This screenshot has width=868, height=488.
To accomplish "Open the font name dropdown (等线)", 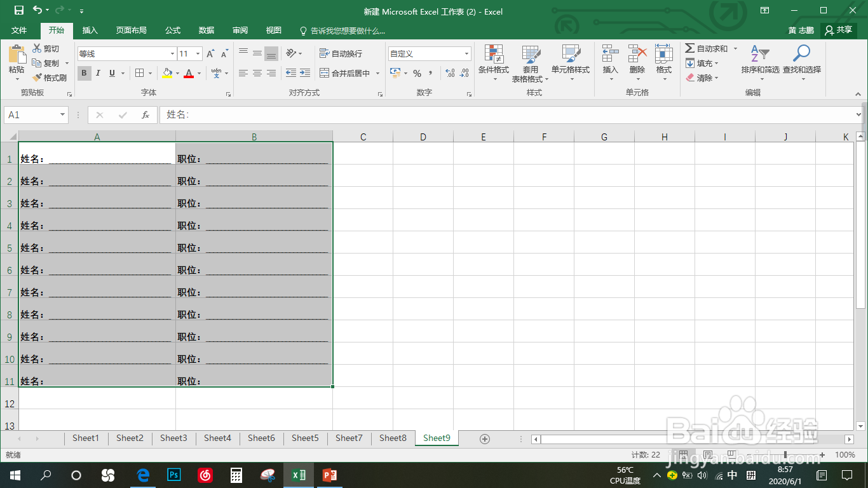I will click(172, 54).
